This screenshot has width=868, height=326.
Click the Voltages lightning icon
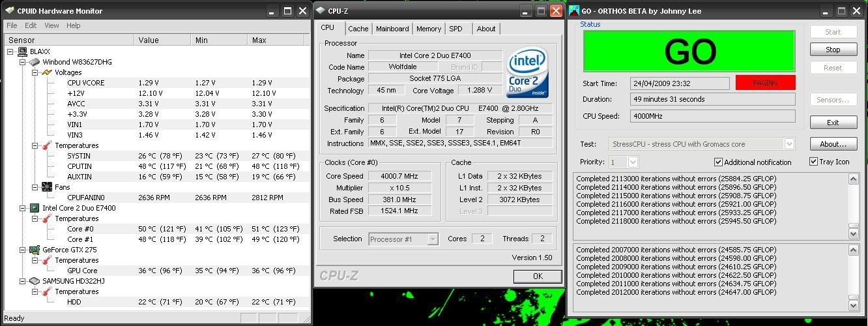pos(46,72)
